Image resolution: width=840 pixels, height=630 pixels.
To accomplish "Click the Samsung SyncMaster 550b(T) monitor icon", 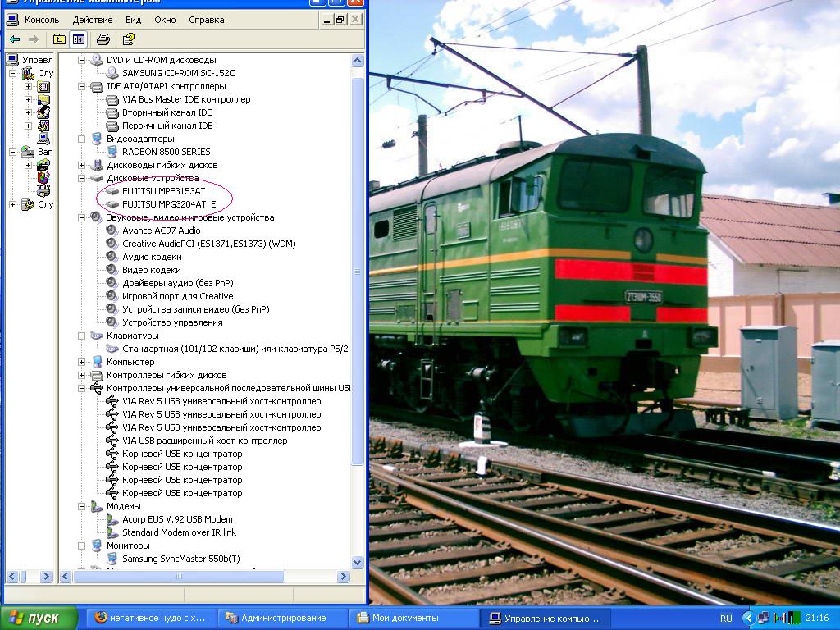I will [112, 558].
